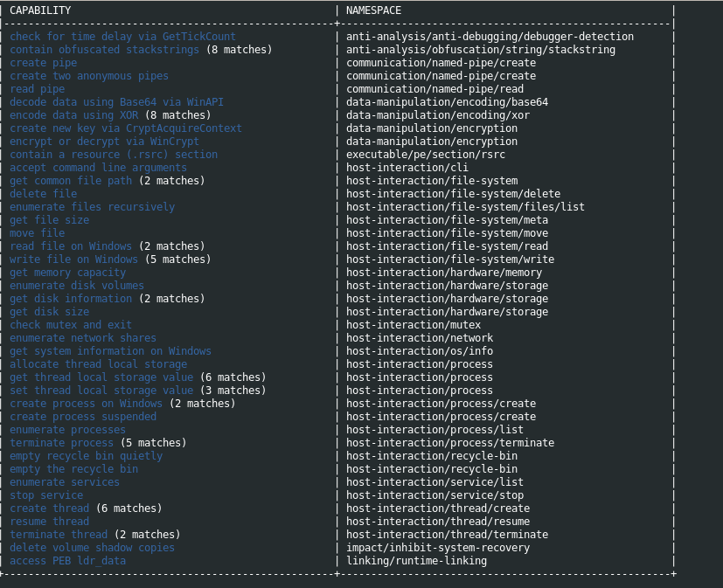Viewport: 723px width, 588px height.
Task: Select 'enumerate services' capability
Action: click(65, 482)
